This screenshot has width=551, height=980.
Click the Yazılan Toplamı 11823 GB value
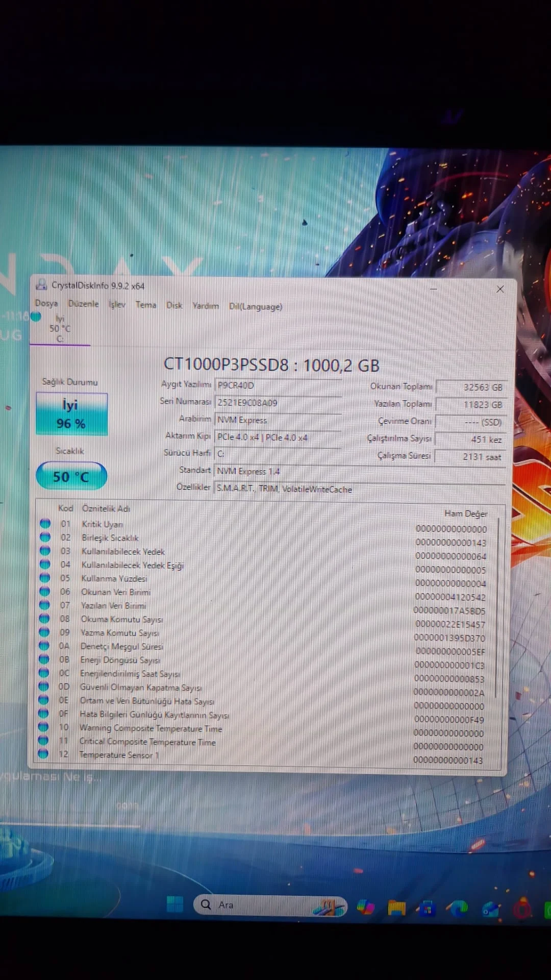tap(471, 405)
